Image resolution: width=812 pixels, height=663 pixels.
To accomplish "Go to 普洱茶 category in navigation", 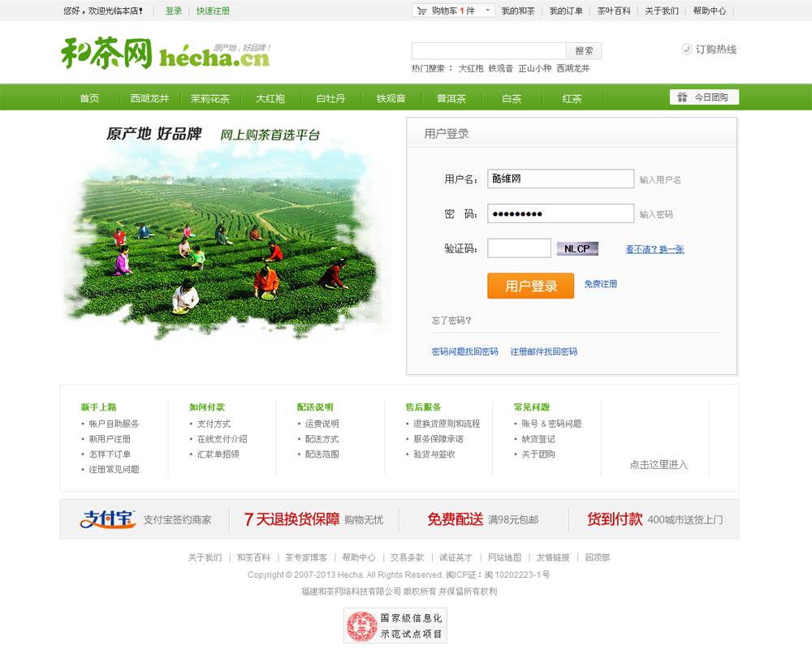I will click(x=451, y=98).
